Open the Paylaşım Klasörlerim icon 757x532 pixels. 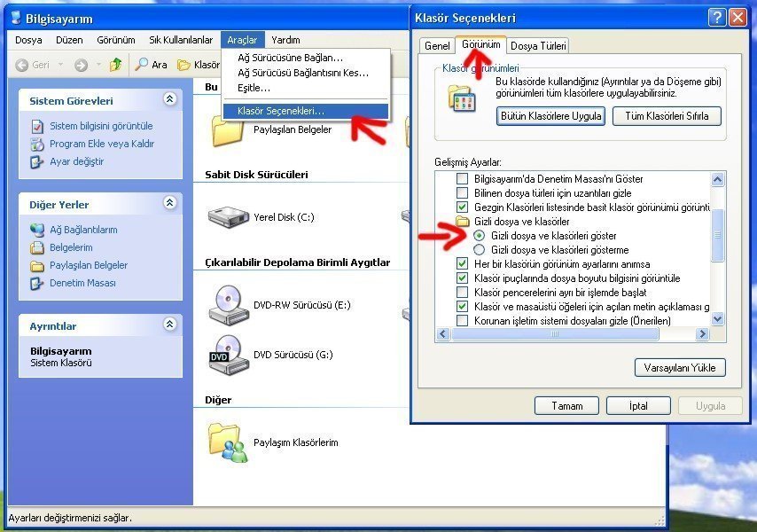(228, 442)
